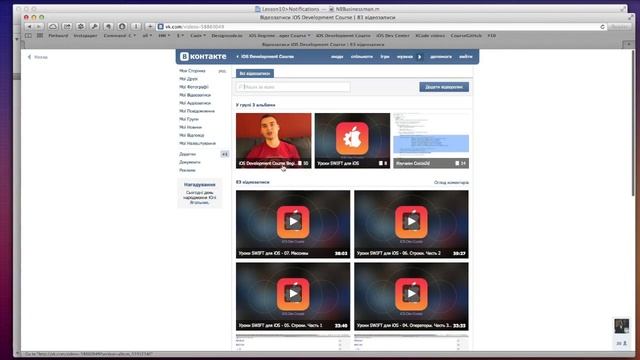Open the iOS Development Course bookmark

343,36
